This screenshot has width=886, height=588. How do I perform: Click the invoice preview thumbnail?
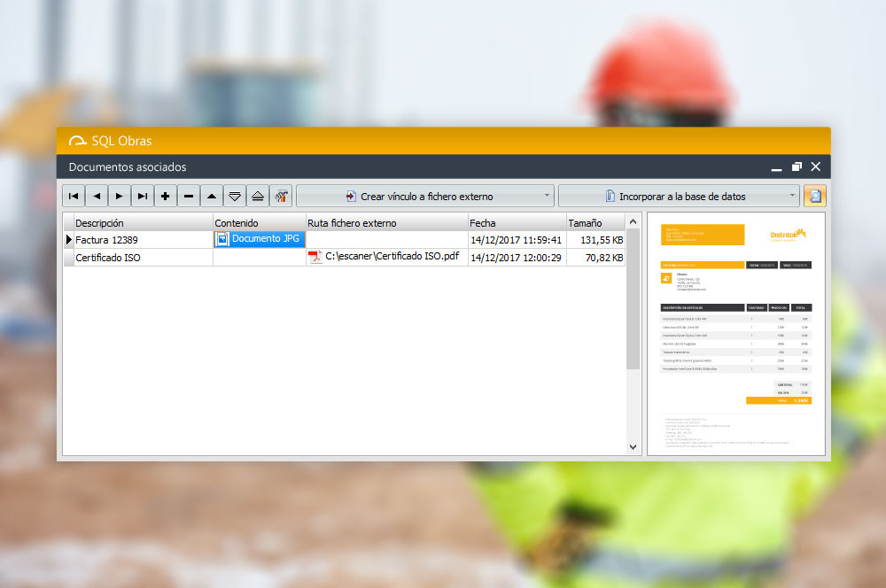tap(735, 334)
